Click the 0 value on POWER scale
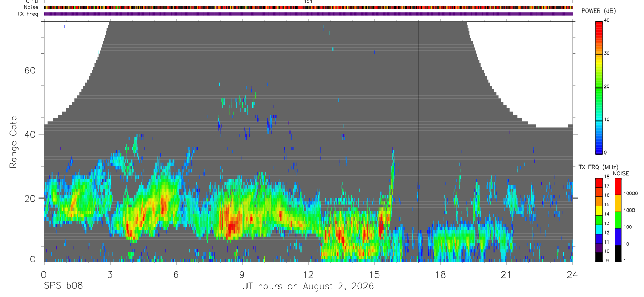This screenshot has width=644, height=297. (606, 152)
